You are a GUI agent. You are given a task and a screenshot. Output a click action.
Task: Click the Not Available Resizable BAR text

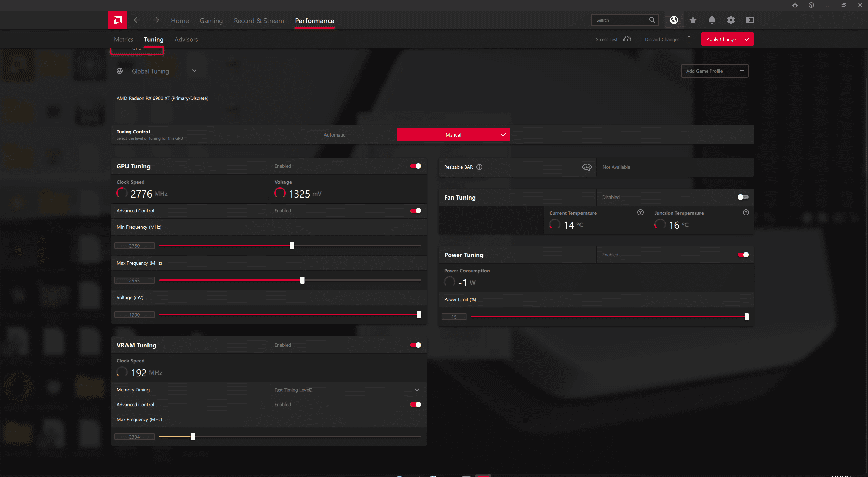pos(616,167)
